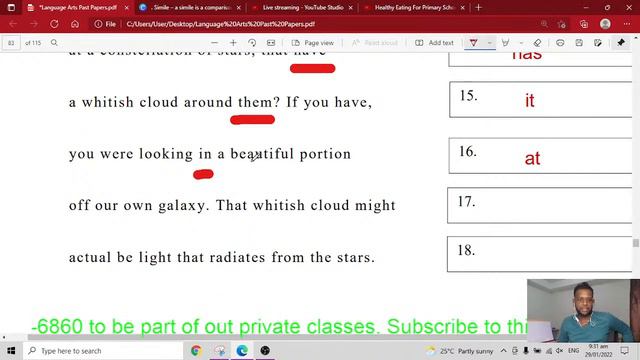The height and width of the screenshot is (360, 640).
Task: Open the browser profile avatar
Action: pyautogui.click(x=605, y=24)
